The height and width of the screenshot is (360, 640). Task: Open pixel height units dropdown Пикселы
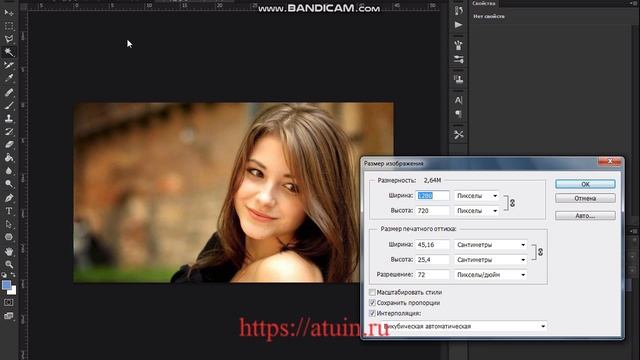(x=477, y=211)
